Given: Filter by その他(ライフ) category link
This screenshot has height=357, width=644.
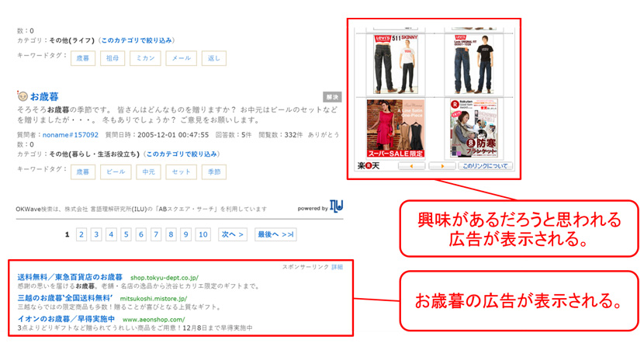Looking at the screenshot, I should click(x=137, y=40).
